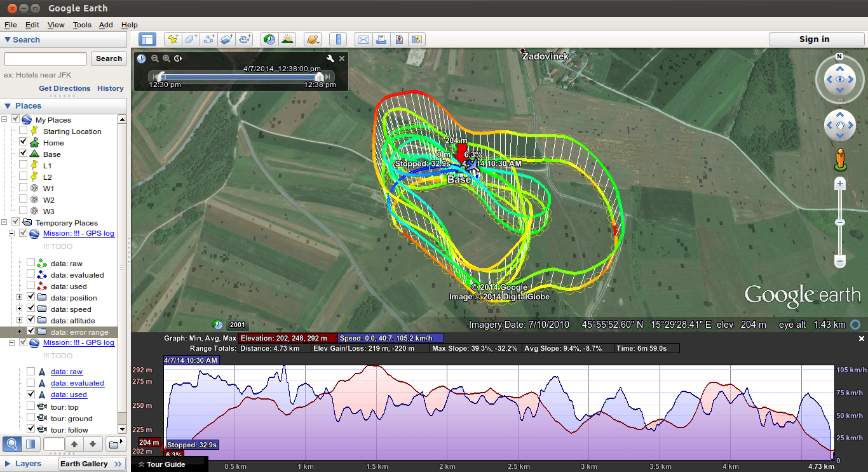Collapse the My Places tree node
868x472 pixels.
[5, 119]
